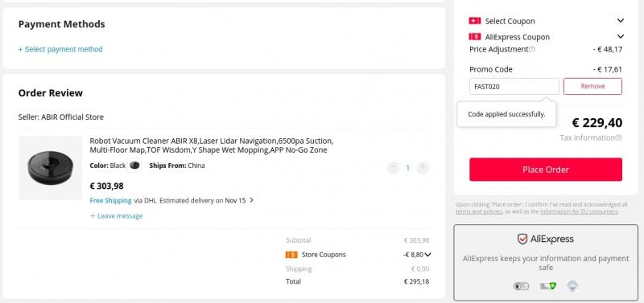The image size is (644, 303).
Task: Expand the Select Coupon dropdown
Action: click(620, 21)
